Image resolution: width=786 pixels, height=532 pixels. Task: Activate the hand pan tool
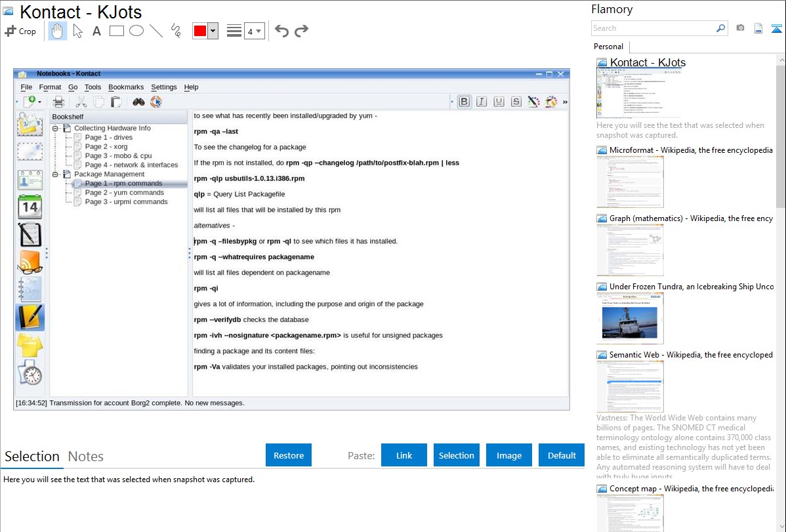click(x=58, y=31)
